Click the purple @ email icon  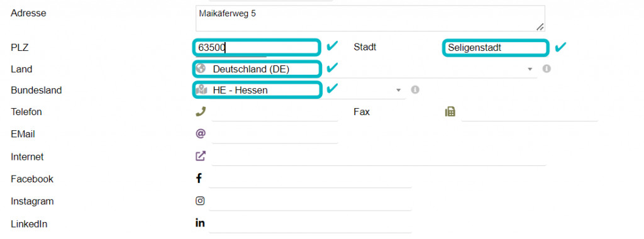201,133
